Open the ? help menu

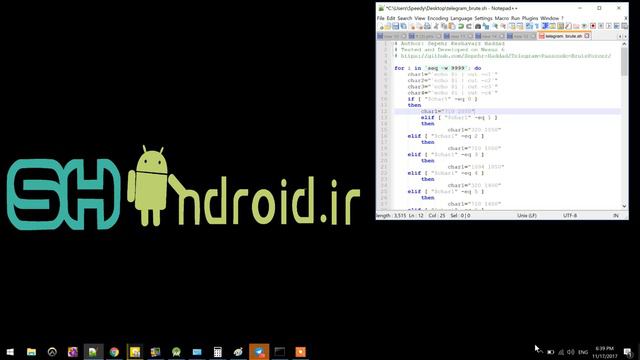[562, 18]
